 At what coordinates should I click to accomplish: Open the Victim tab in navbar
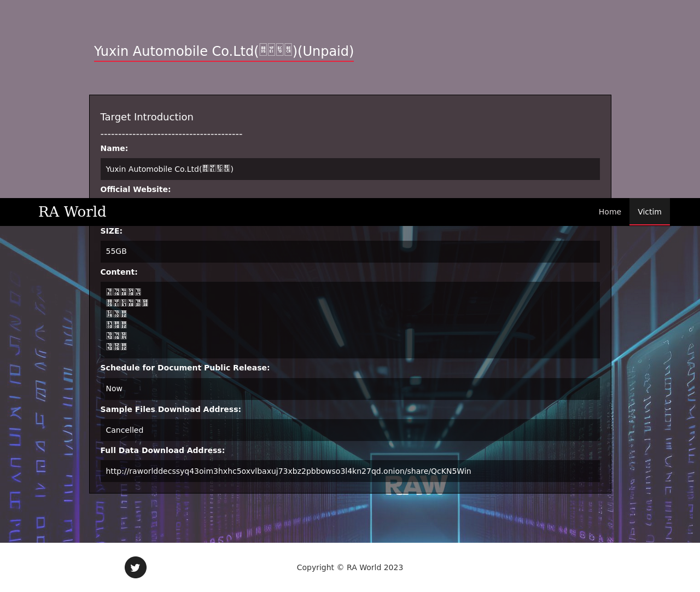point(650,212)
